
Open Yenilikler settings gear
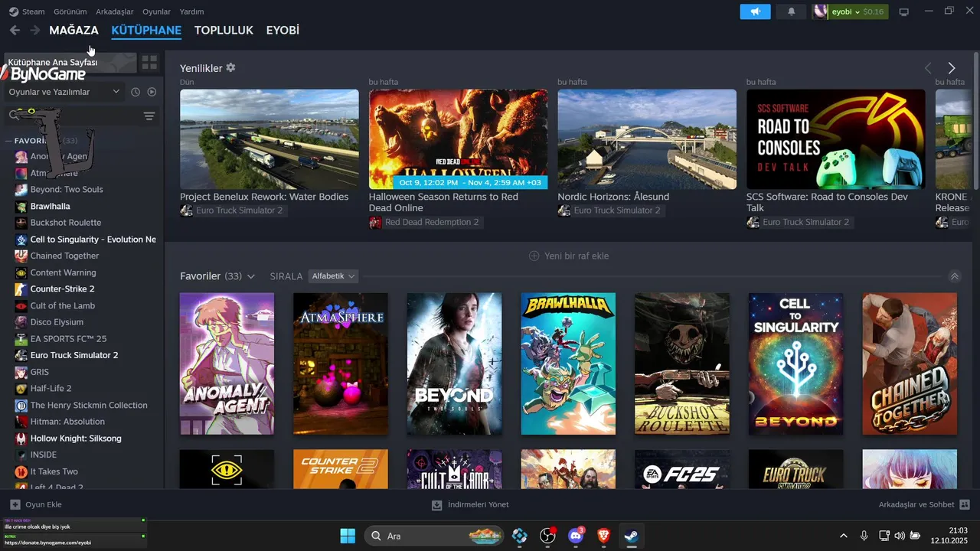[x=230, y=67]
